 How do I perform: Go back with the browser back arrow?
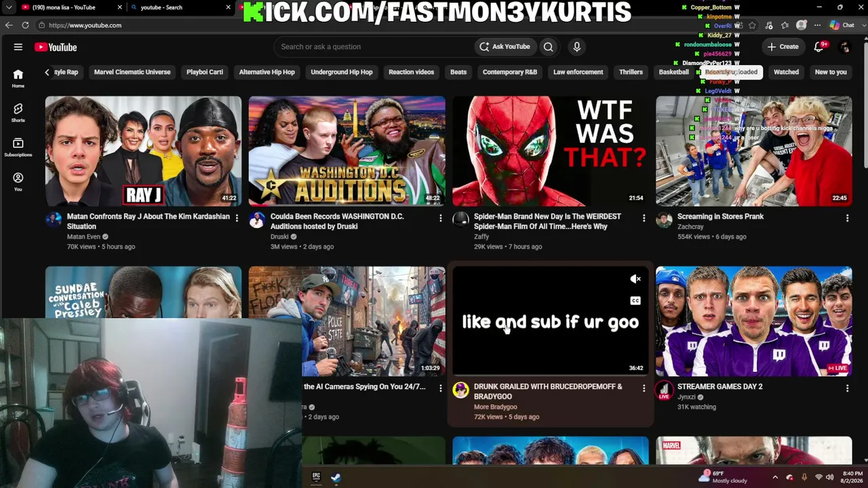9,25
